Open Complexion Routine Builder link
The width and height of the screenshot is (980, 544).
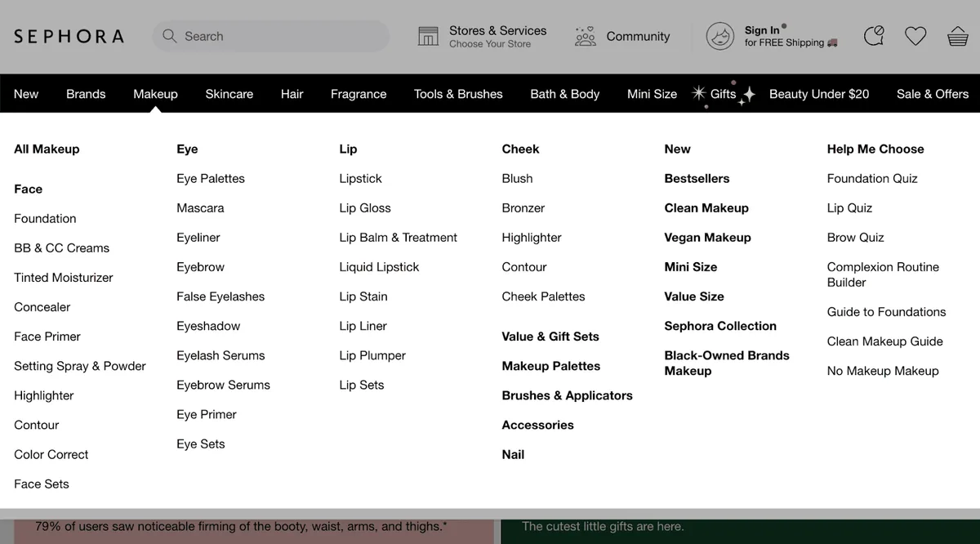point(883,274)
